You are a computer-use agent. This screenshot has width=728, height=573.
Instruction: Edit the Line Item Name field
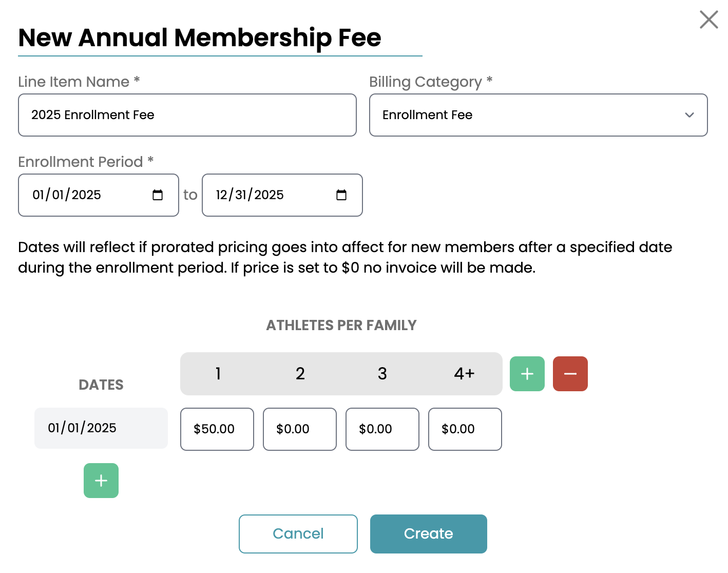point(187,115)
